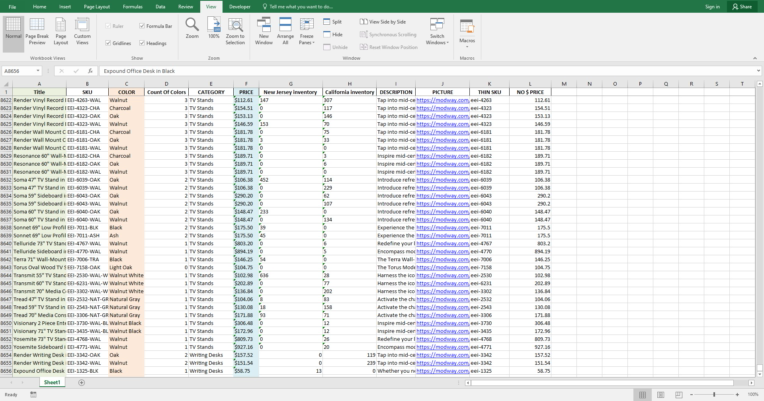Select Page Layout view in status bar
This screenshot has width=764, height=401.
click(660, 394)
